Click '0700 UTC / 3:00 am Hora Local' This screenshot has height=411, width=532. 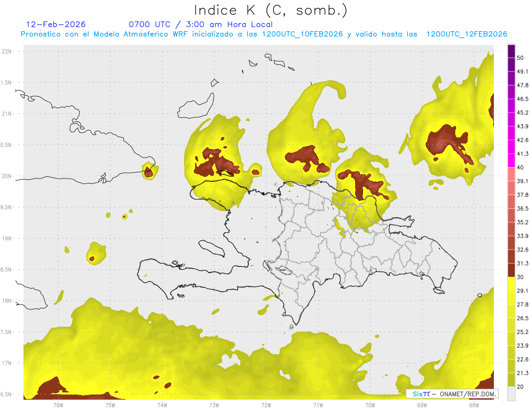[x=200, y=24]
